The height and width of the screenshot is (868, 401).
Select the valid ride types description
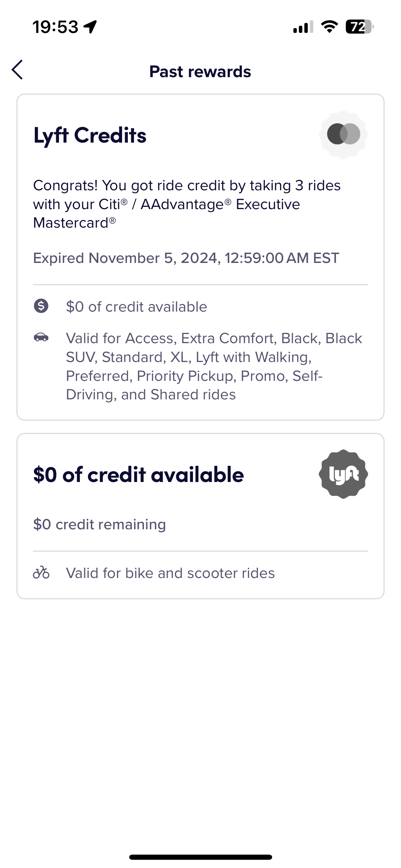pyautogui.click(x=214, y=366)
